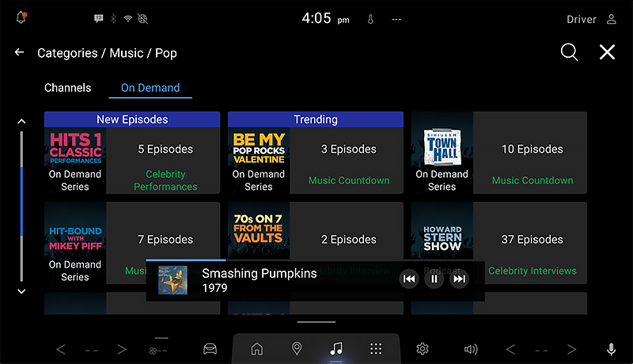The height and width of the screenshot is (364, 633).
Task: Open the notifications bell
Action: pyautogui.click(x=21, y=18)
